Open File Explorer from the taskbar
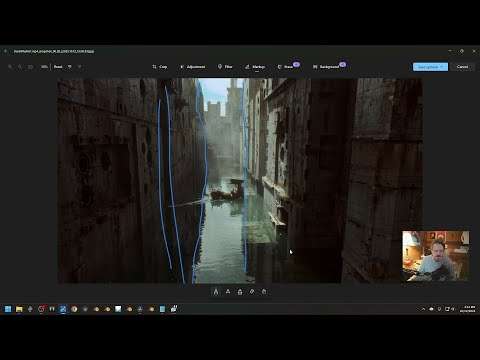This screenshot has height=360, width=480. point(19,309)
